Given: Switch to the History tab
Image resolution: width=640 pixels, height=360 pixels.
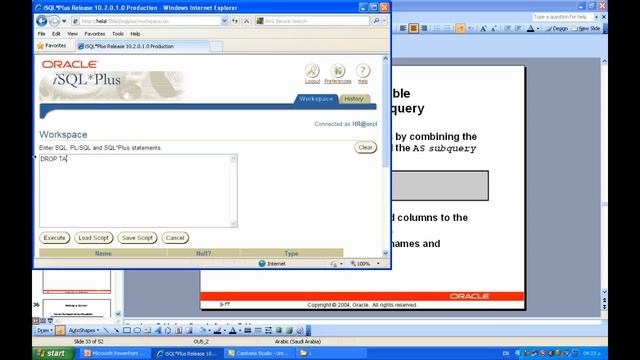Looking at the screenshot, I should (x=354, y=99).
